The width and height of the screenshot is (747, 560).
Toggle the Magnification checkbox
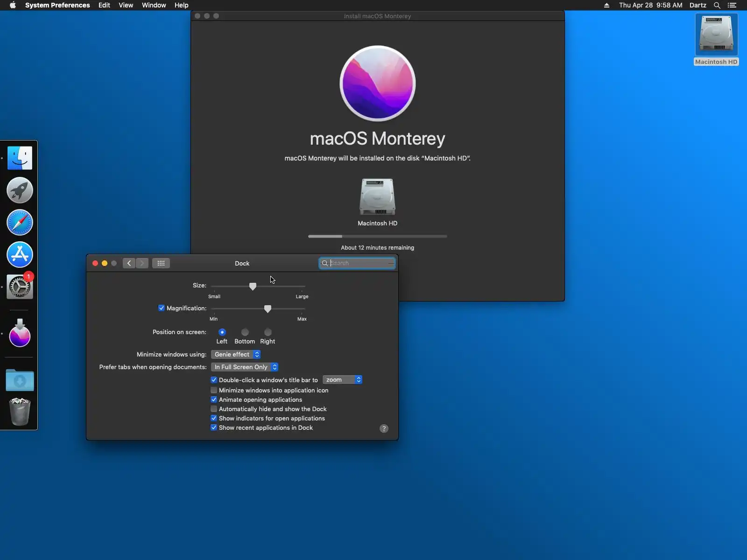point(162,308)
